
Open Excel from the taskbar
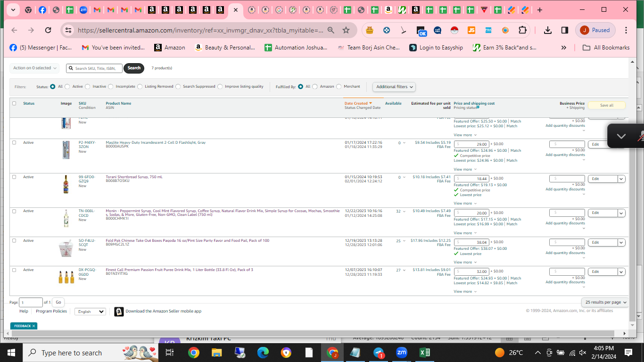425,353
